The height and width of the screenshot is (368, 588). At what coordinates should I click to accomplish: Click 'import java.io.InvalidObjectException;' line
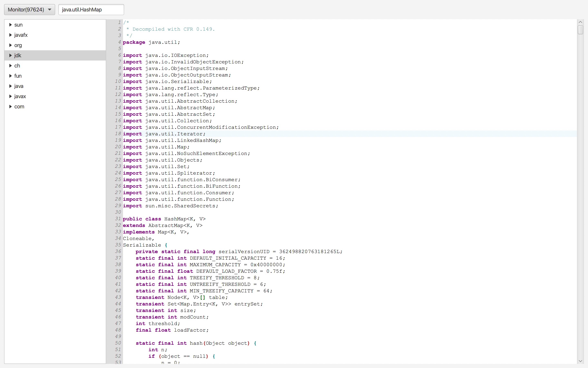[183, 62]
